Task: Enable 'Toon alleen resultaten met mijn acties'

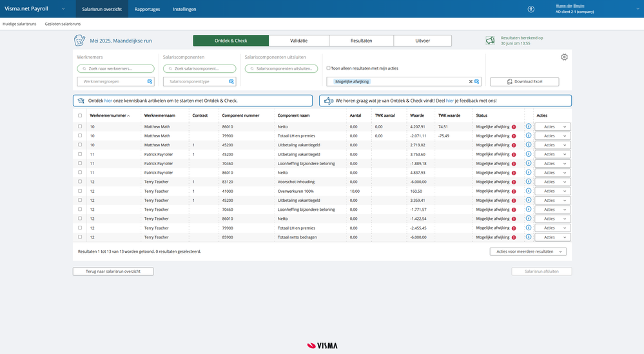Action: (329, 68)
